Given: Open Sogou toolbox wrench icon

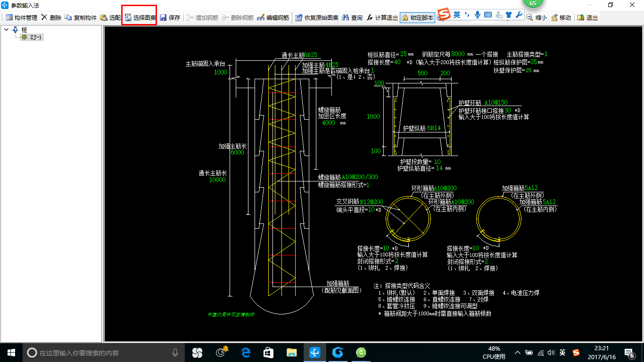Looking at the screenshot, I should (519, 15).
